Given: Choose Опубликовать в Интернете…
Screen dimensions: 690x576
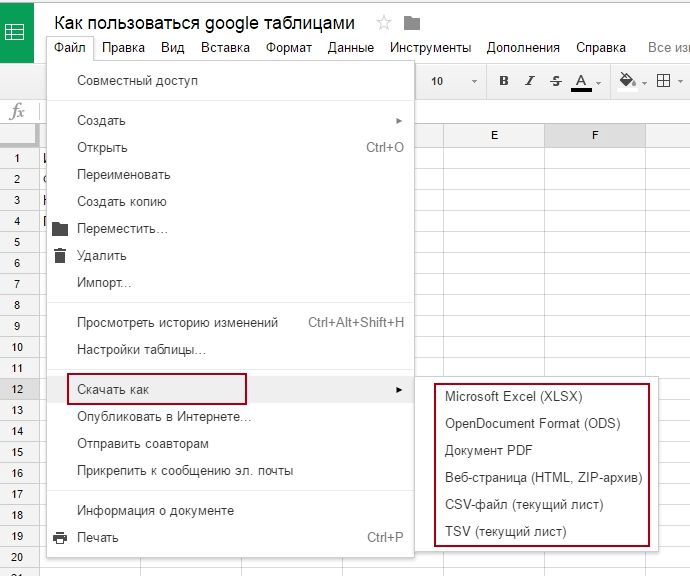Looking at the screenshot, I should (231, 416).
